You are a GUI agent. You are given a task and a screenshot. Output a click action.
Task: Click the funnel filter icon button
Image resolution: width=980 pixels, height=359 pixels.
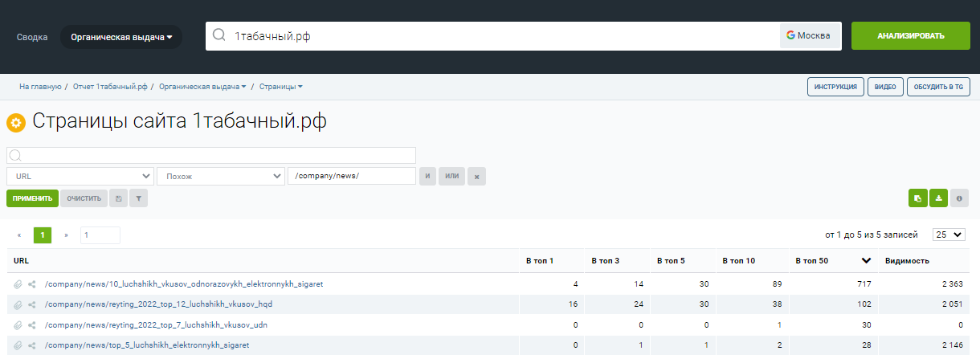coord(139,198)
